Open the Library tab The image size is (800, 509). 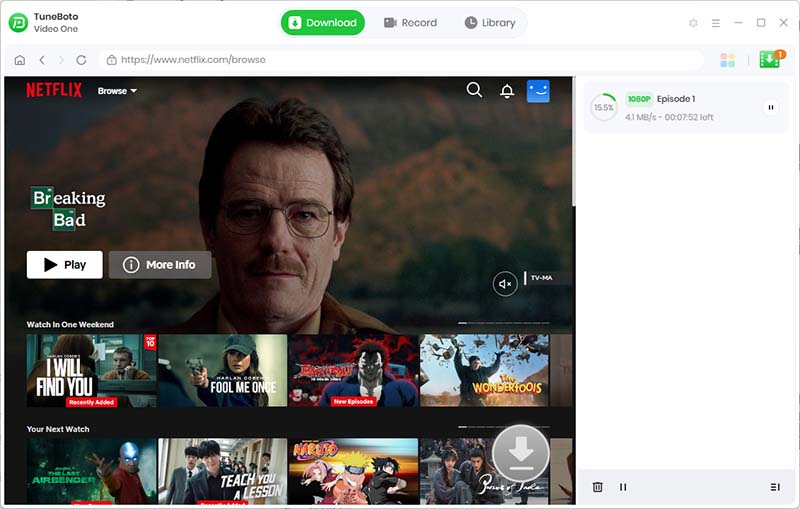490,22
